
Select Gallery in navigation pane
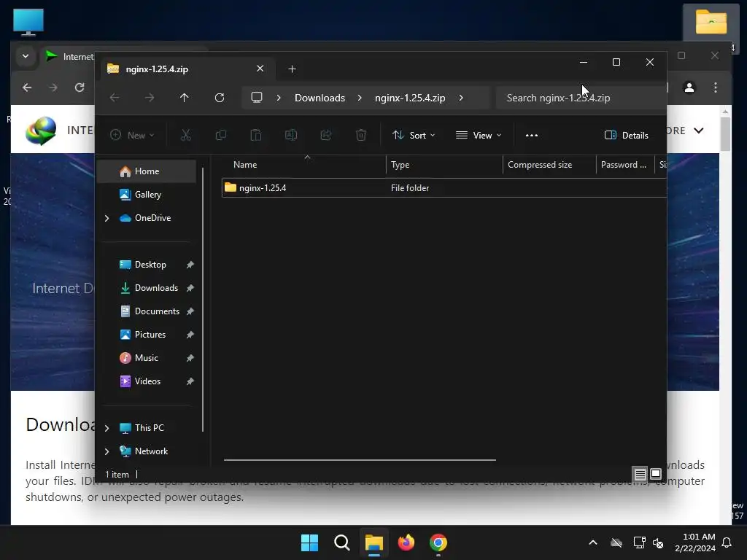coord(147,195)
